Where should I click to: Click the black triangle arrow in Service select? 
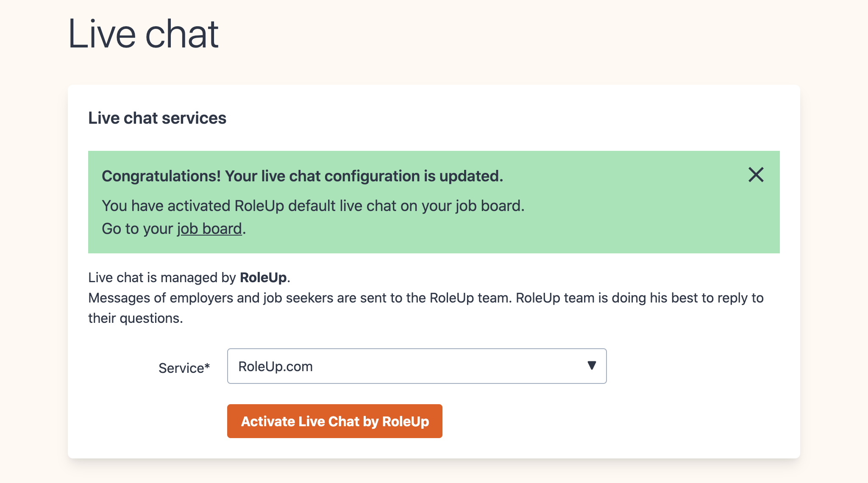592,365
